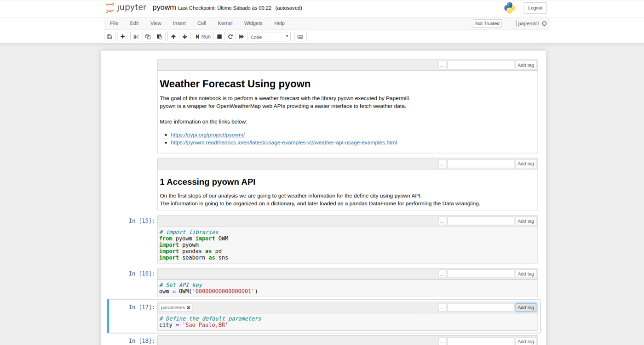Paste cell below with the paste icon

159,36
